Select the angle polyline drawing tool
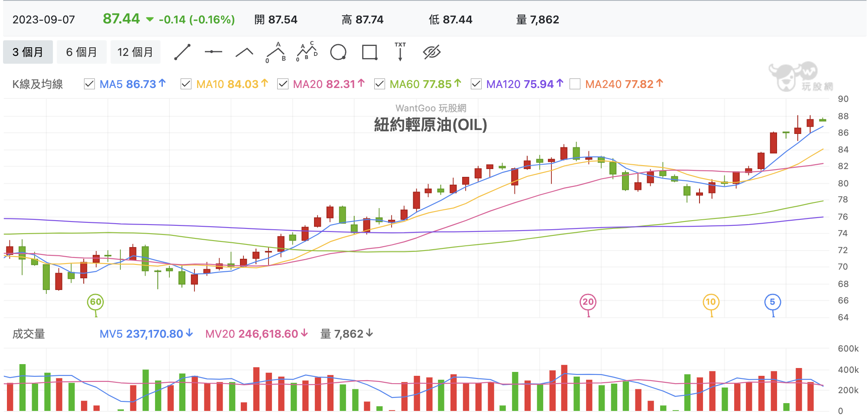The image size is (868, 417). click(x=244, y=52)
